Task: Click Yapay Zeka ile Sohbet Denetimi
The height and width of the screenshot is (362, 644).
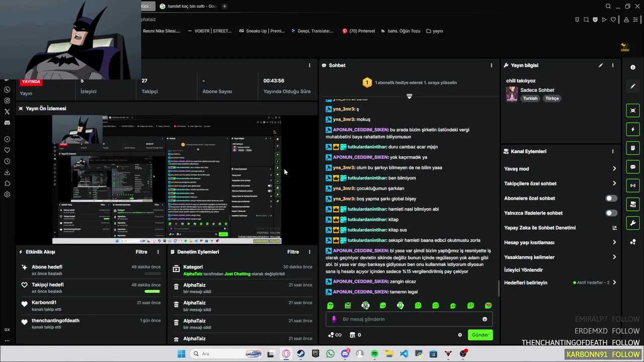Action: click(540, 228)
